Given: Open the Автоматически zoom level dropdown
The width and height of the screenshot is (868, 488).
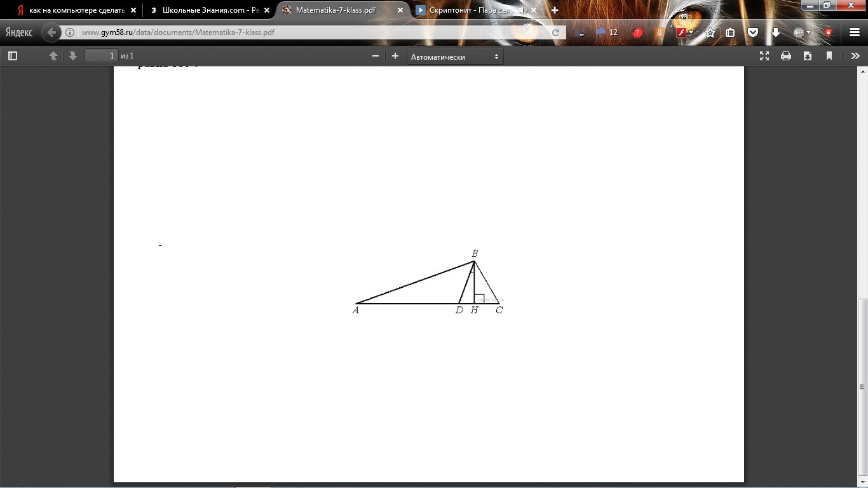Looking at the screenshot, I should 454,56.
